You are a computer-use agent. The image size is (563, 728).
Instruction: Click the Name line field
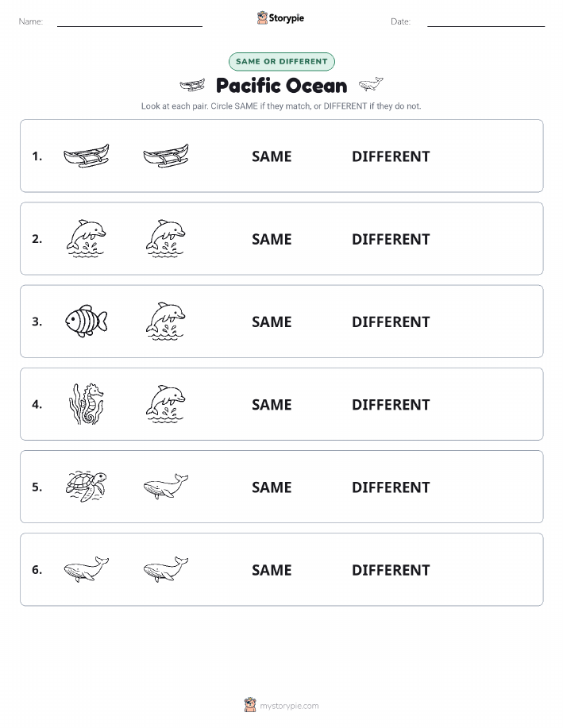(129, 21)
